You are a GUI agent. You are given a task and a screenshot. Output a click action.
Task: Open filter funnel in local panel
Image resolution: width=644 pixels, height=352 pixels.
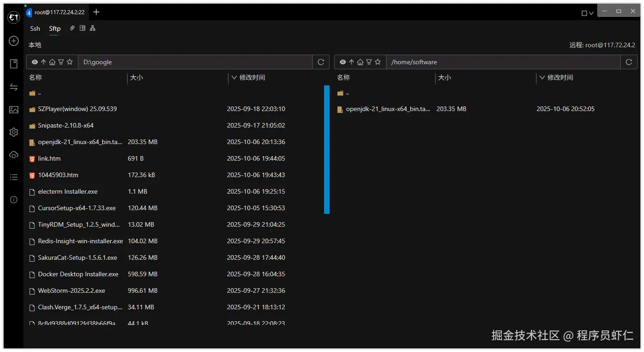[x=61, y=62]
